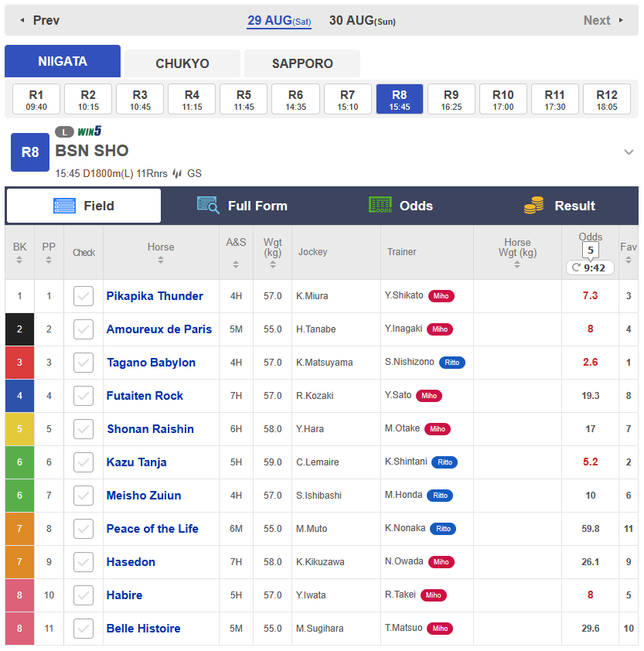Click Miho badge next to Y.Shikato

441,296
